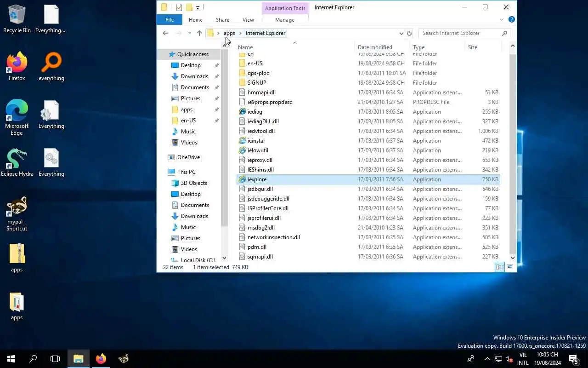This screenshot has height=368, width=588.
Task: Open the Recycle Bin desktop icon
Action: pos(17,19)
